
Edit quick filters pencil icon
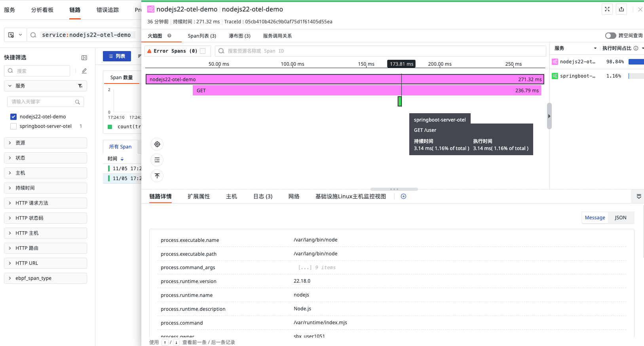click(x=84, y=71)
